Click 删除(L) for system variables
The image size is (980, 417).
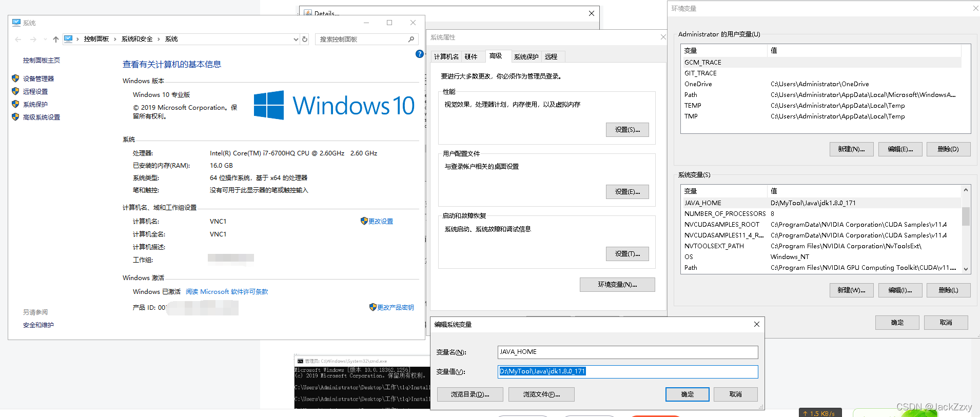(948, 290)
